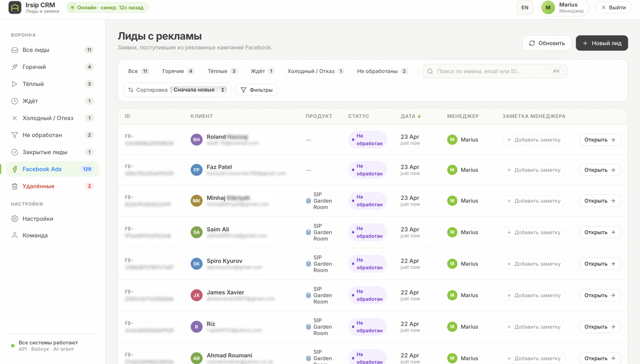Click the RH avatar for Roland

196,140
